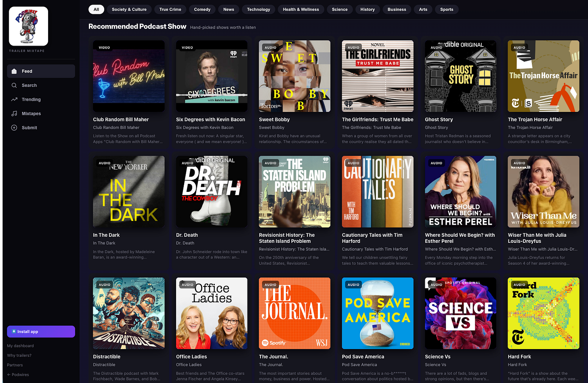Click The Journal. show title
The image size is (588, 383).
273,357
